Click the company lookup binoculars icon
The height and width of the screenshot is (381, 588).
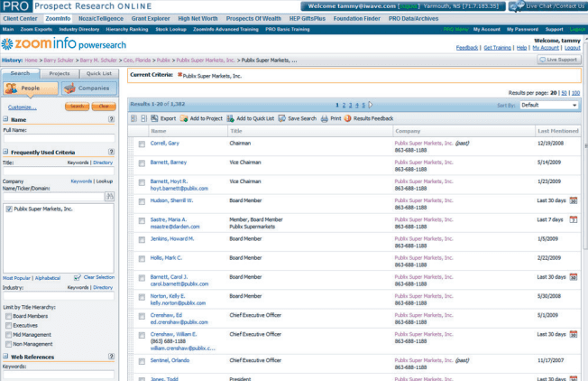(x=109, y=196)
